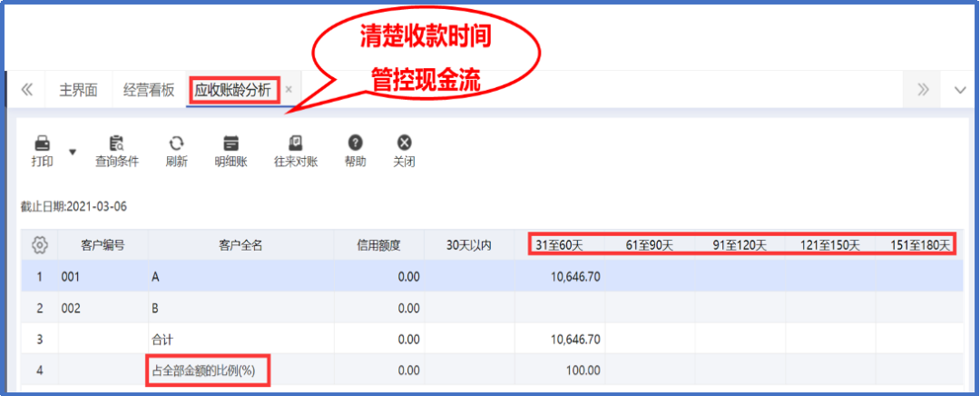
Task: Click the 客户全名 column header
Action: pyautogui.click(x=240, y=245)
